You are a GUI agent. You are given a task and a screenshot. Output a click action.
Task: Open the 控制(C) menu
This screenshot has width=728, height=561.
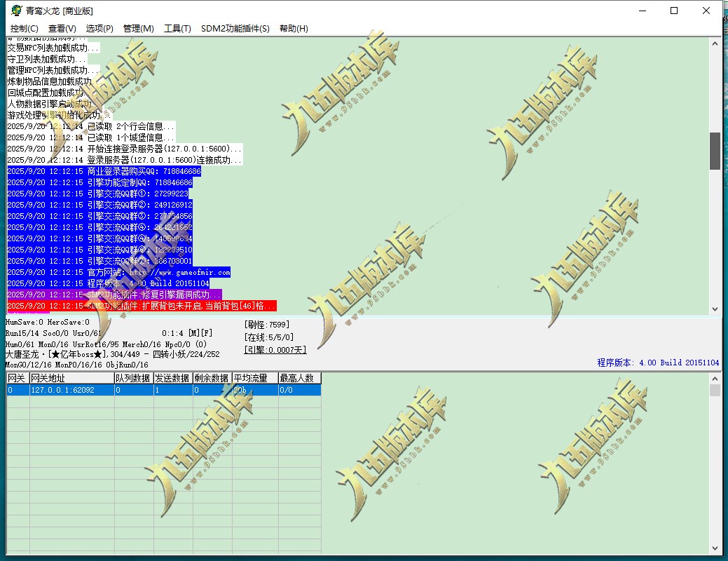point(25,29)
